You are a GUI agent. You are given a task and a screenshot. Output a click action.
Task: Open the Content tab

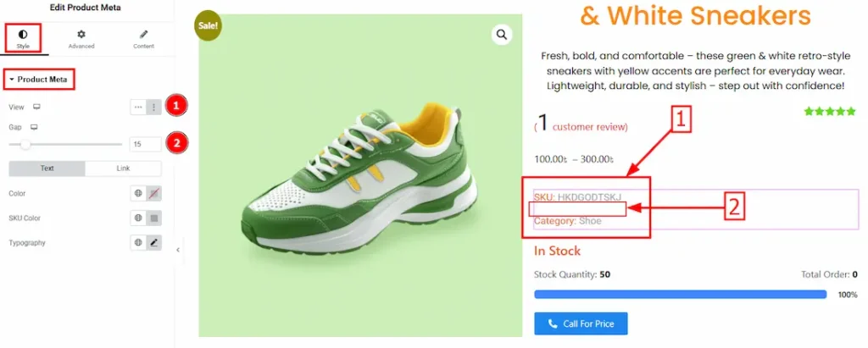click(143, 39)
